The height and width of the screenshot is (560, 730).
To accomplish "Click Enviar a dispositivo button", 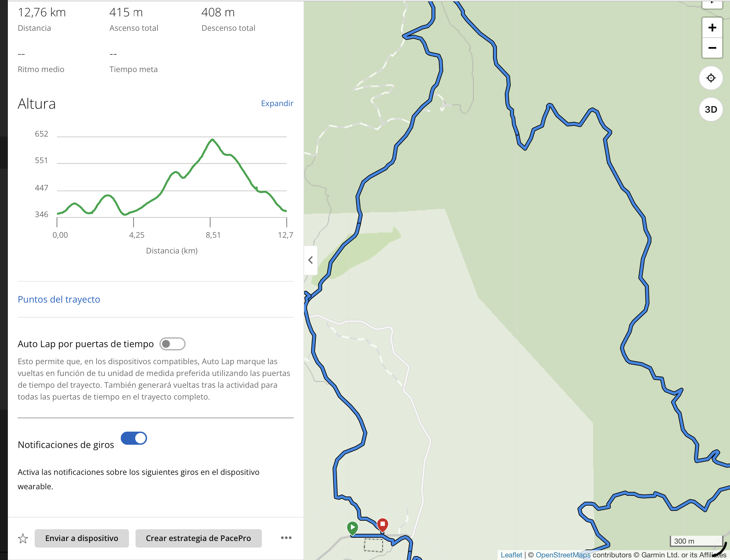I will pos(82,538).
